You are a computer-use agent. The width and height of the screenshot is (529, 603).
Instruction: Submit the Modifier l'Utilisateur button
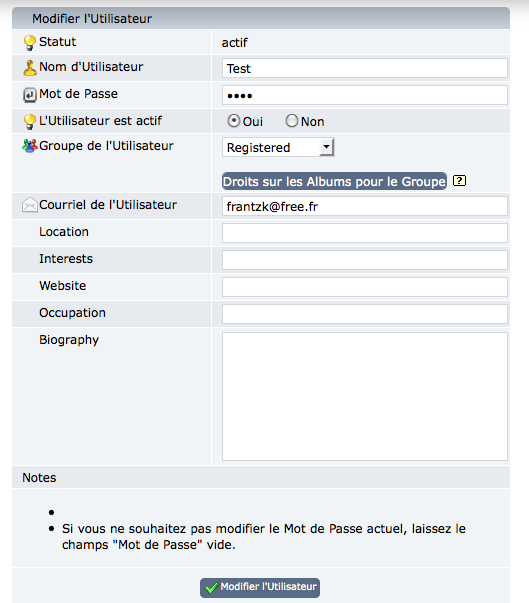(x=260, y=587)
